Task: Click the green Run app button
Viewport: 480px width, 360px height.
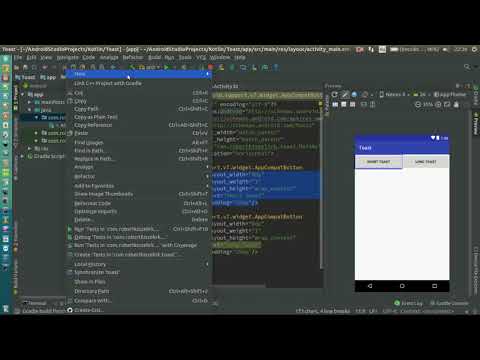Action: [x=166, y=67]
